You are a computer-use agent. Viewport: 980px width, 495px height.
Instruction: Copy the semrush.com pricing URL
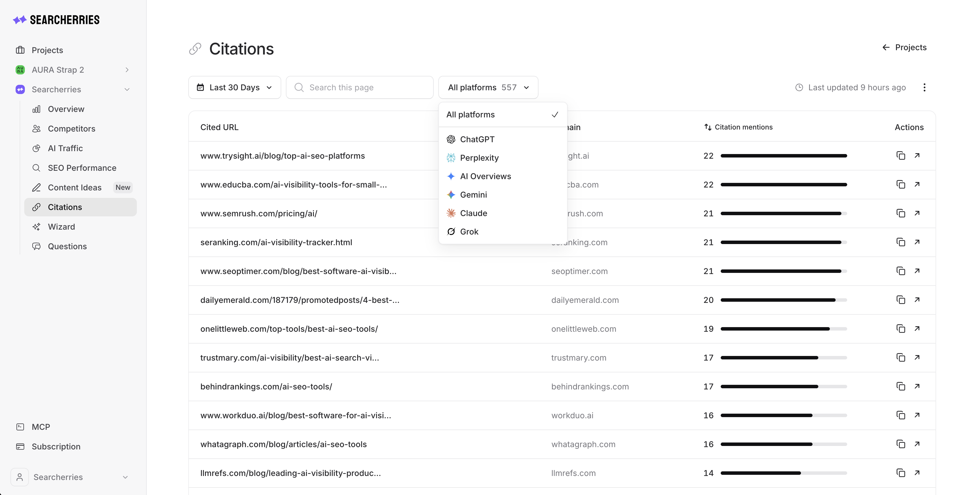901,213
